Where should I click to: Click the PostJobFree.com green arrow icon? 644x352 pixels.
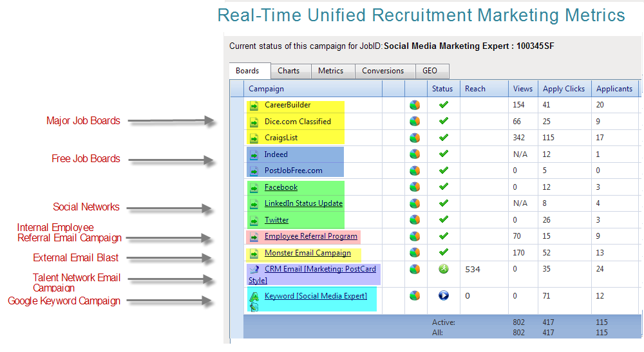[254, 171]
